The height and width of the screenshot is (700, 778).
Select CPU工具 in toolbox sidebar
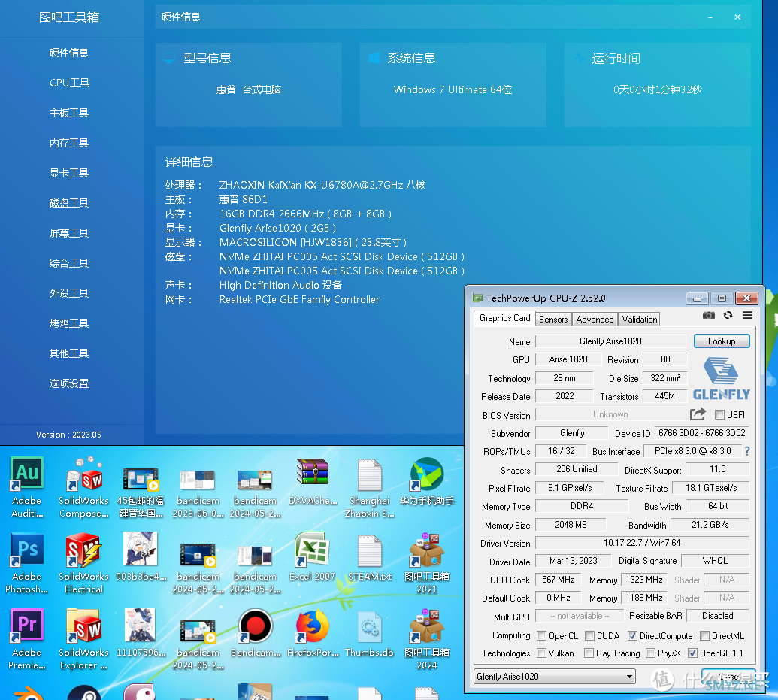tap(69, 83)
